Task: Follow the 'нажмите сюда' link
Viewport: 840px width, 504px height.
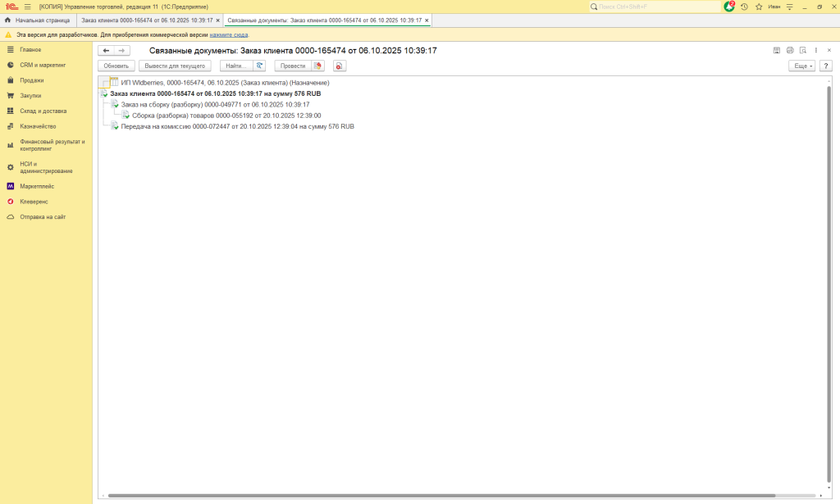Action: tap(229, 35)
